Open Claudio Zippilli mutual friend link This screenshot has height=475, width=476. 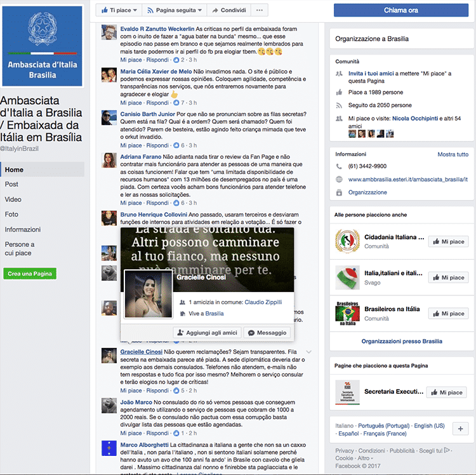263,302
